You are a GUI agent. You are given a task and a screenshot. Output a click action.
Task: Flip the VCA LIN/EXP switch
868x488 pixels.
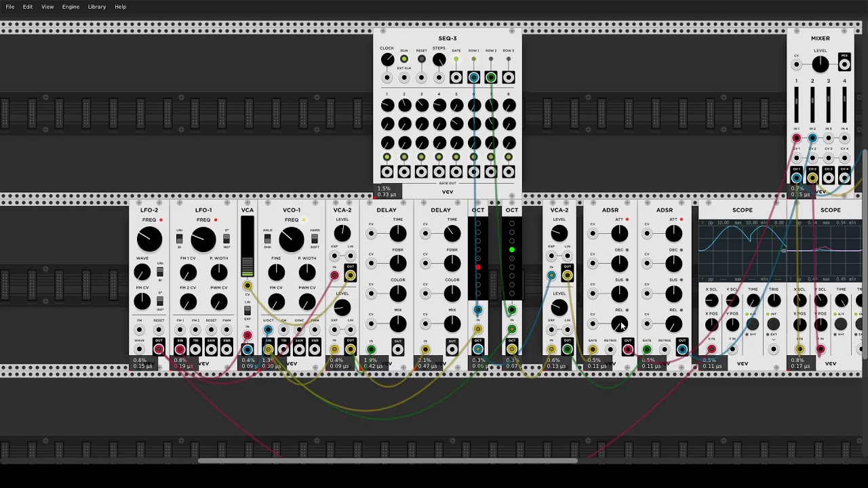coord(248,310)
